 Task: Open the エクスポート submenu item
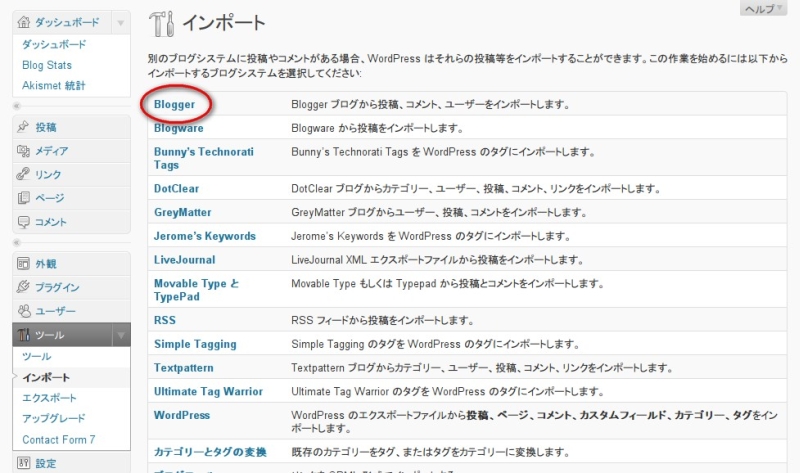(x=49, y=397)
